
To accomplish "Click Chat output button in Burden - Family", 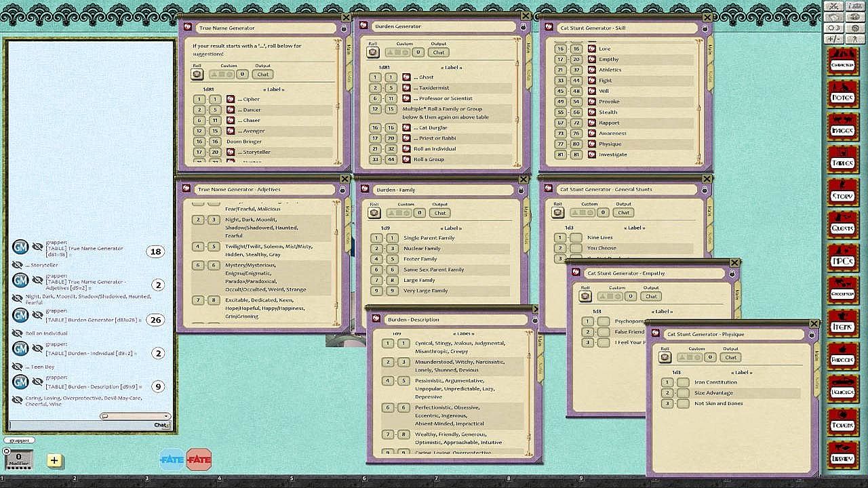I will (439, 213).
